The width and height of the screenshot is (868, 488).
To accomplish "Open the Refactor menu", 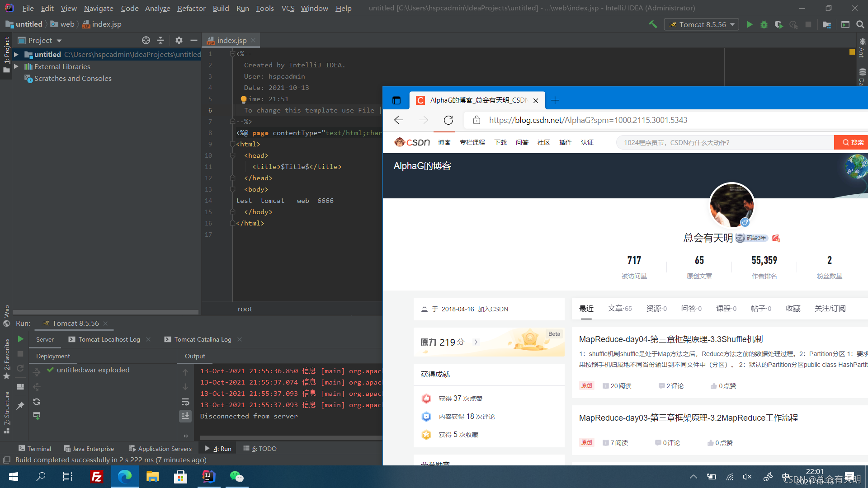I will click(x=191, y=8).
